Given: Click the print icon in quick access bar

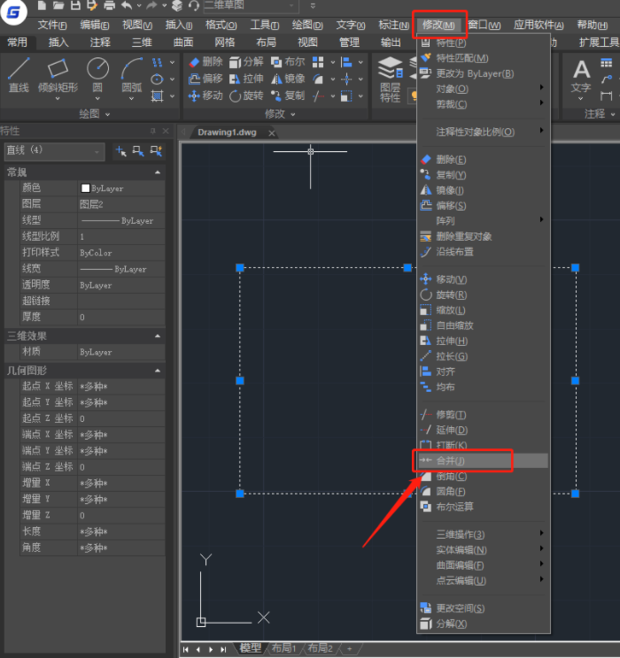Looking at the screenshot, I should click(109, 5).
